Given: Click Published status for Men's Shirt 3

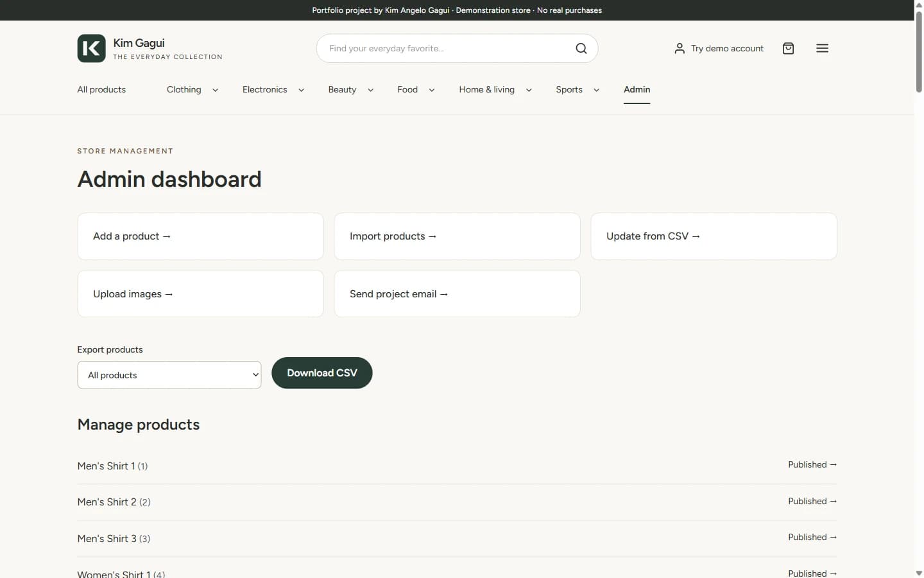Looking at the screenshot, I should [x=812, y=537].
